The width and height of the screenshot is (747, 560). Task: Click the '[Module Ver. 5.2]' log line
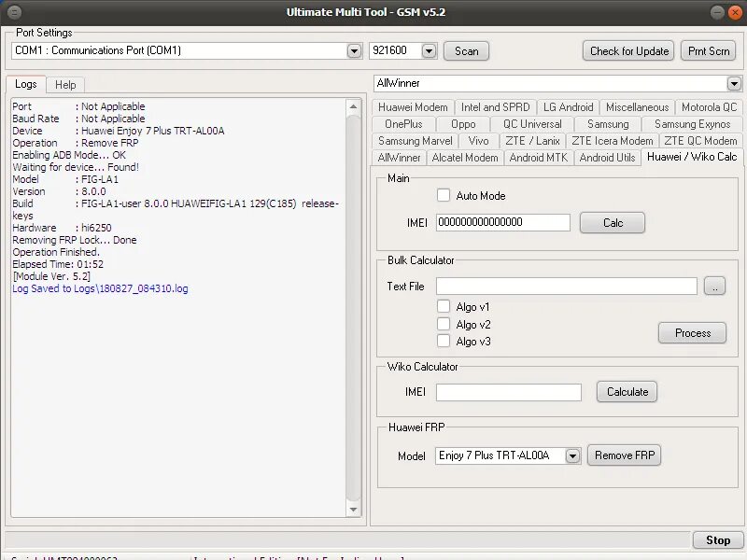[51, 276]
